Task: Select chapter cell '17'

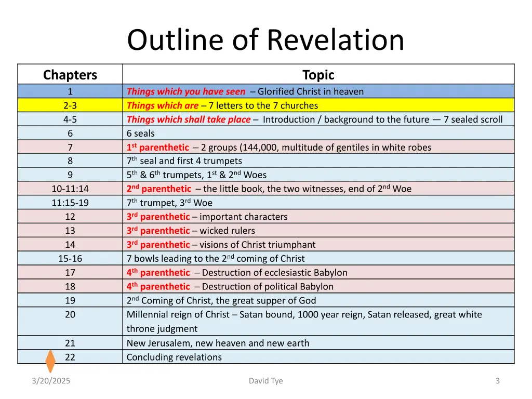Action: click(x=70, y=272)
